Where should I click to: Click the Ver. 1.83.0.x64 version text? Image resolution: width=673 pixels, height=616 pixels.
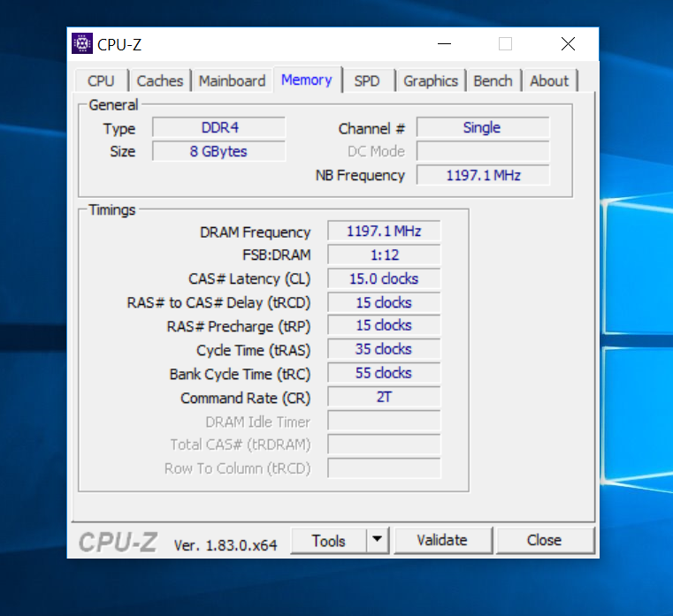pyautogui.click(x=226, y=545)
